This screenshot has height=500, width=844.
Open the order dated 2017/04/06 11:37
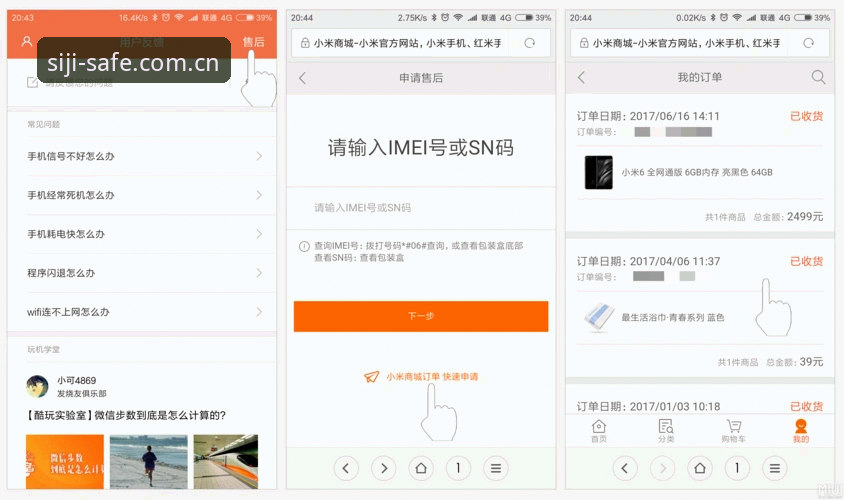[x=648, y=262]
